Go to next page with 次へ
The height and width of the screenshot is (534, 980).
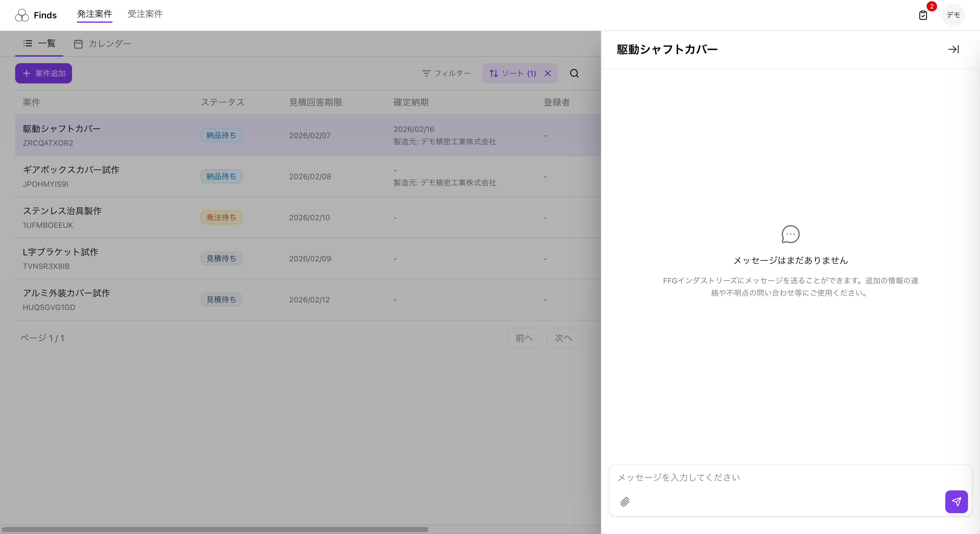click(563, 338)
